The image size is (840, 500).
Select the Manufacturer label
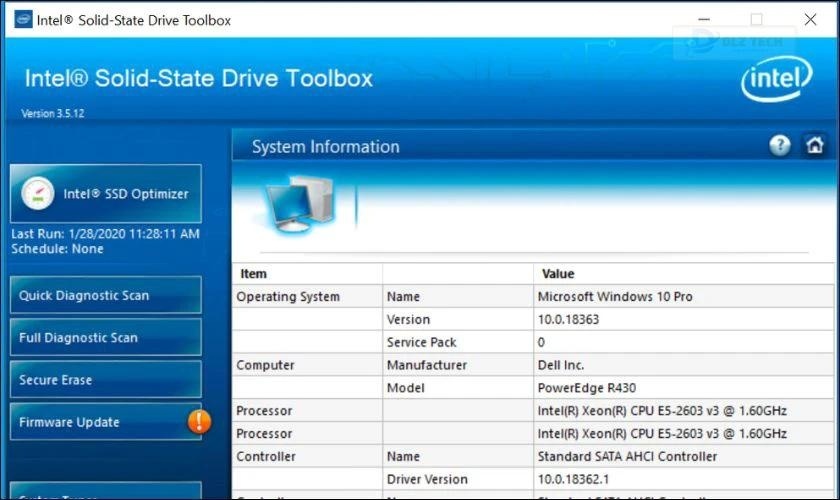point(426,365)
